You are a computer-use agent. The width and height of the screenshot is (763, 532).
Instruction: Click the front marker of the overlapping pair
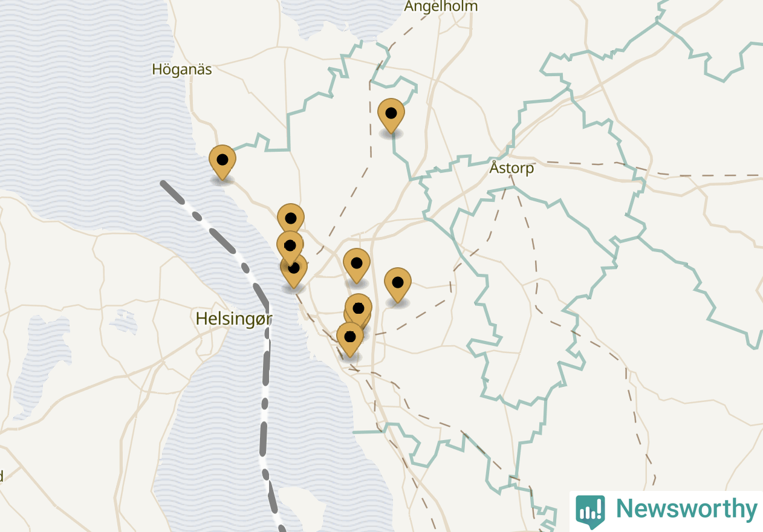pyautogui.click(x=359, y=308)
